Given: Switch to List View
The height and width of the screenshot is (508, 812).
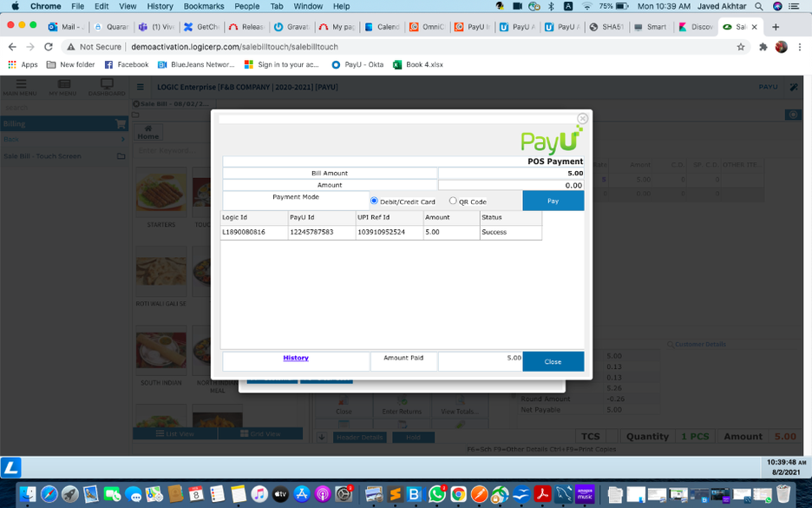Looking at the screenshot, I should 175,434.
